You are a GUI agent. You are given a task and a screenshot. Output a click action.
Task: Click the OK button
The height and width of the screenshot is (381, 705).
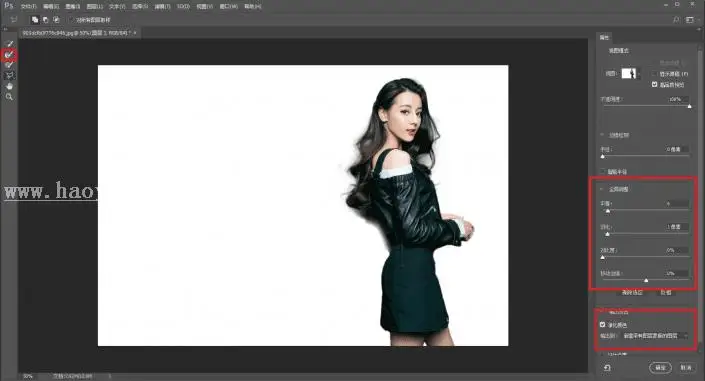point(660,368)
